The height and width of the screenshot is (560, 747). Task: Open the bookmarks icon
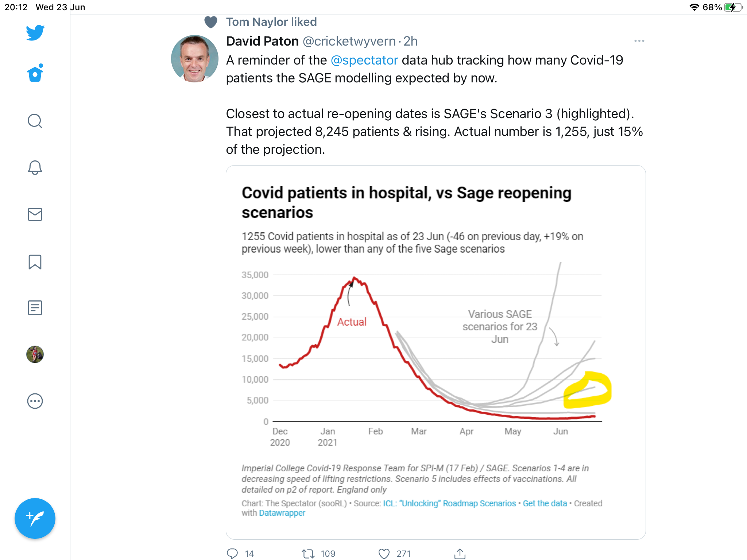click(x=35, y=262)
